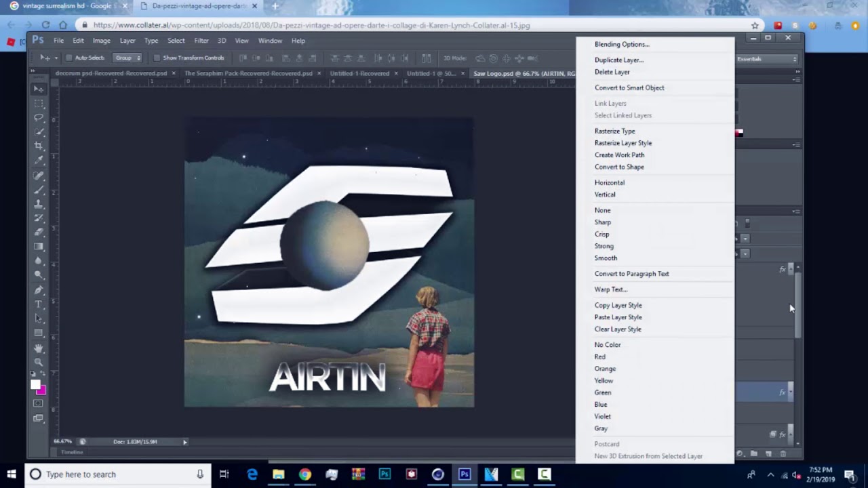The height and width of the screenshot is (488, 868).
Task: Select the Zoom tool
Action: pyautogui.click(x=39, y=362)
